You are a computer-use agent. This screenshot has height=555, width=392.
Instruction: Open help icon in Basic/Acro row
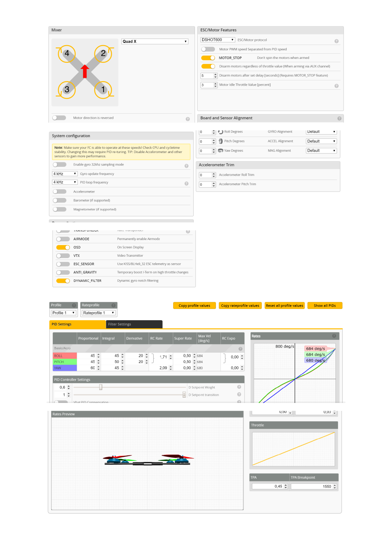pyautogui.click(x=240, y=349)
